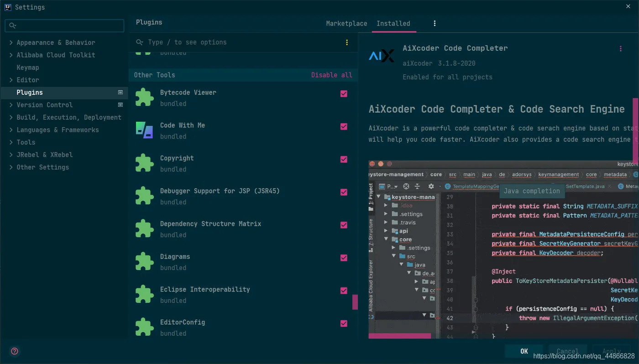This screenshot has width=639, height=364.
Task: Click the plugin search options dots icon
Action: pos(347,42)
